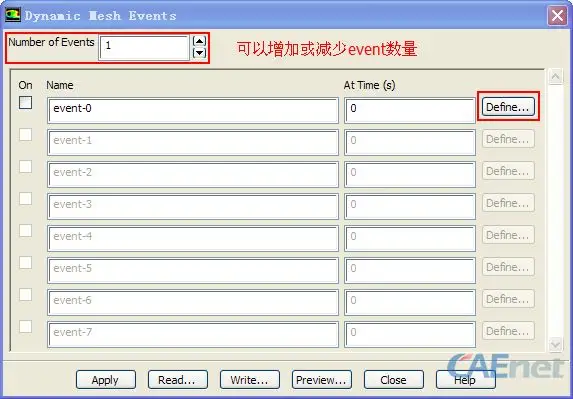This screenshot has height=399, width=573.
Task: Edit the event-0 name field
Action: coord(193,110)
